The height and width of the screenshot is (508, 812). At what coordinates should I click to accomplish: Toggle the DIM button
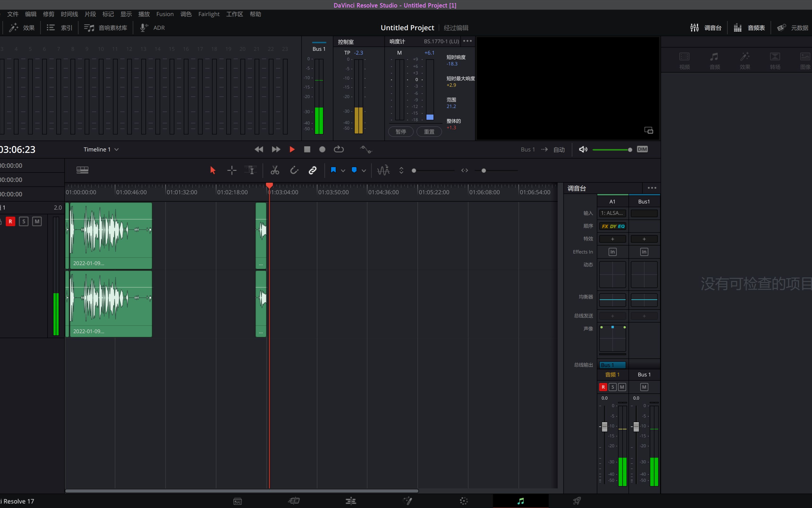click(x=642, y=149)
